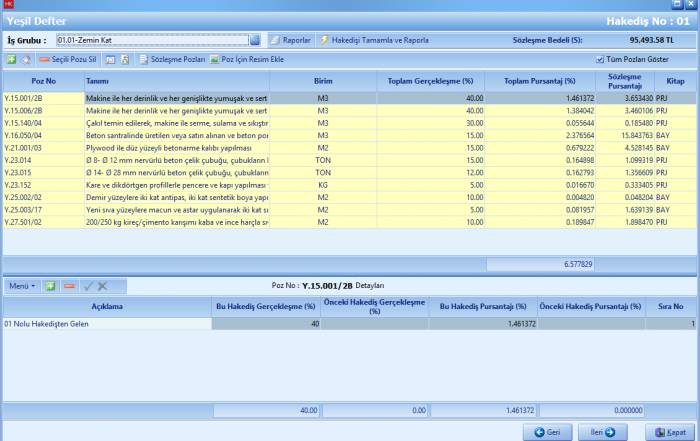The width and height of the screenshot is (700, 441).
Task: Sort by 'Poz No' column header
Action: coord(43,80)
